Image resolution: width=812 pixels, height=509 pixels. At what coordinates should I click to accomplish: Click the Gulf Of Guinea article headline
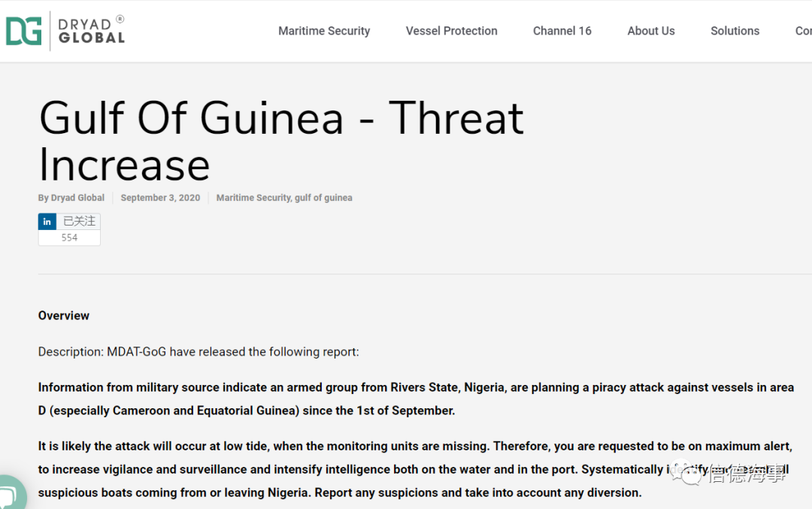point(281,141)
